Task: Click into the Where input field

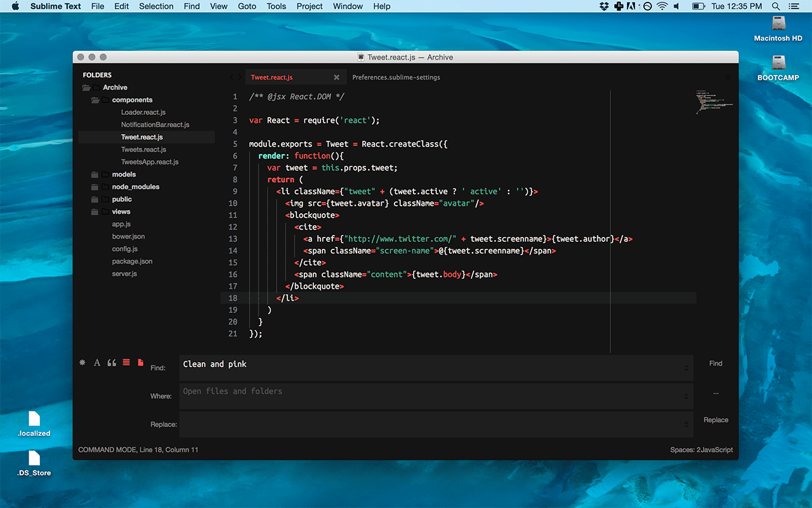Action: [431, 396]
